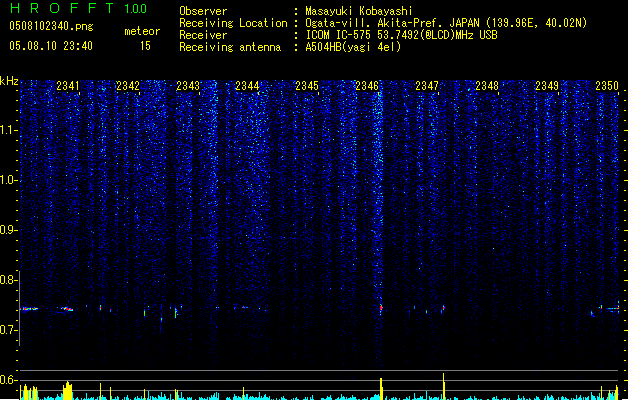This screenshot has height=400, width=629.
Task: Click the Receiver label
Action: pyautogui.click(x=203, y=35)
